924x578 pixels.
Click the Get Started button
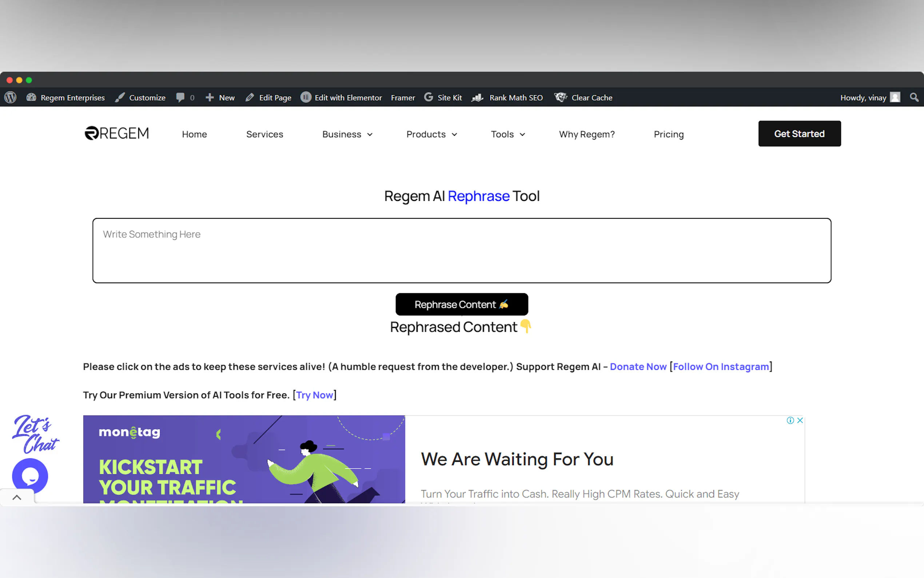pyautogui.click(x=800, y=134)
